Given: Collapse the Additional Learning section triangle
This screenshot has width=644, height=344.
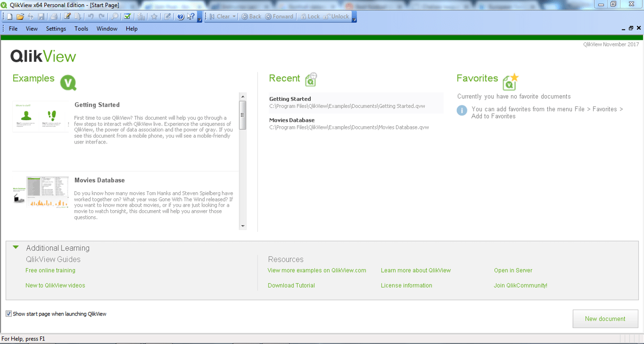Looking at the screenshot, I should (x=16, y=247).
